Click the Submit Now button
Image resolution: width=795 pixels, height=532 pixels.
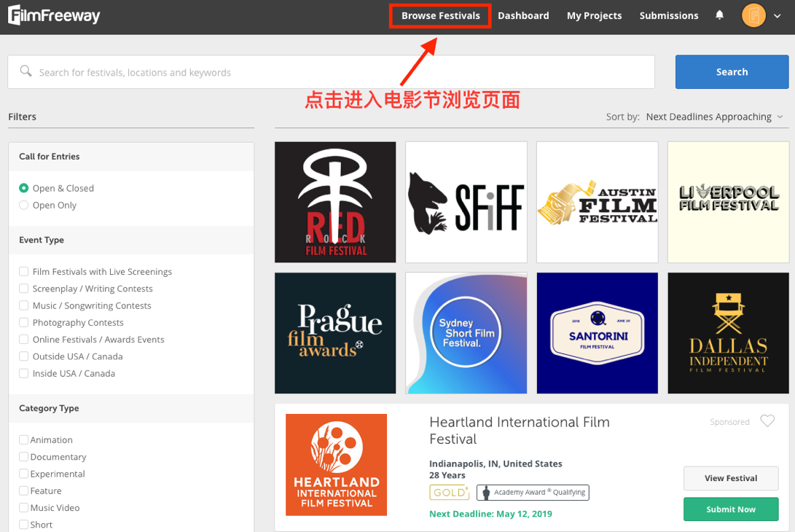[731, 509]
